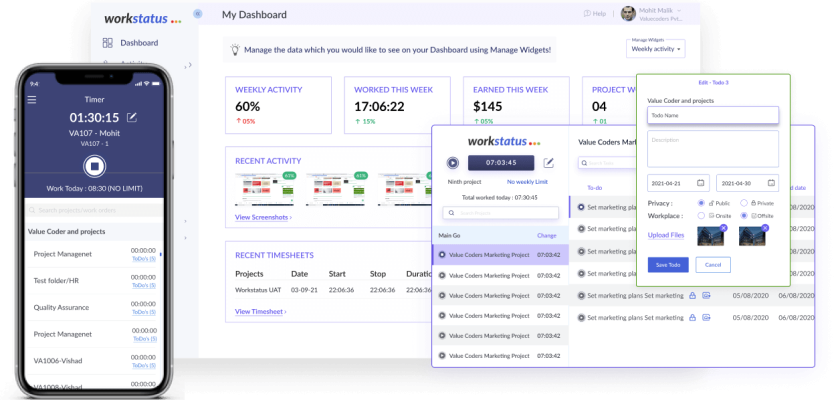This screenshot has width=840, height=400.
Task: Focus the Description text area
Action: 712,149
